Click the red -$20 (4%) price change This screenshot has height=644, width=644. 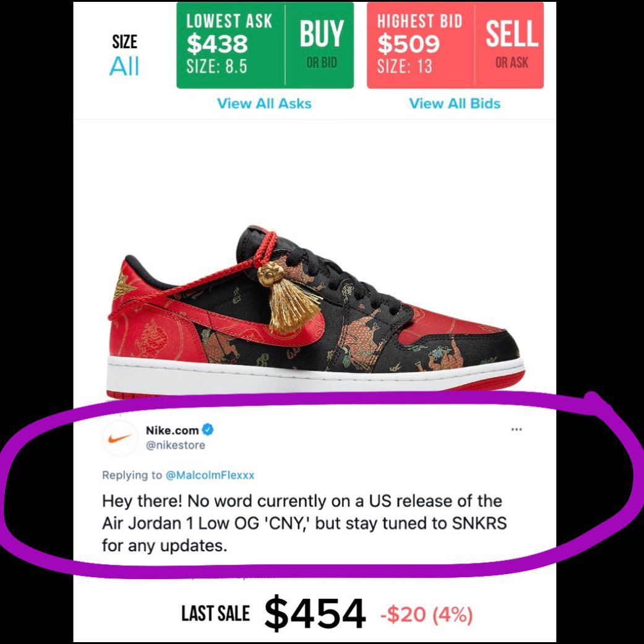427,615
